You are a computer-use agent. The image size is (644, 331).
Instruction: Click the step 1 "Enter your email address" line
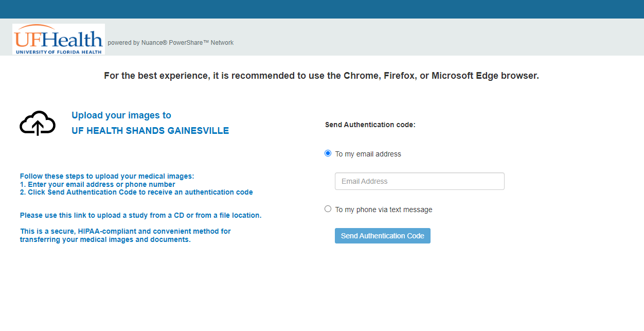[x=98, y=184]
